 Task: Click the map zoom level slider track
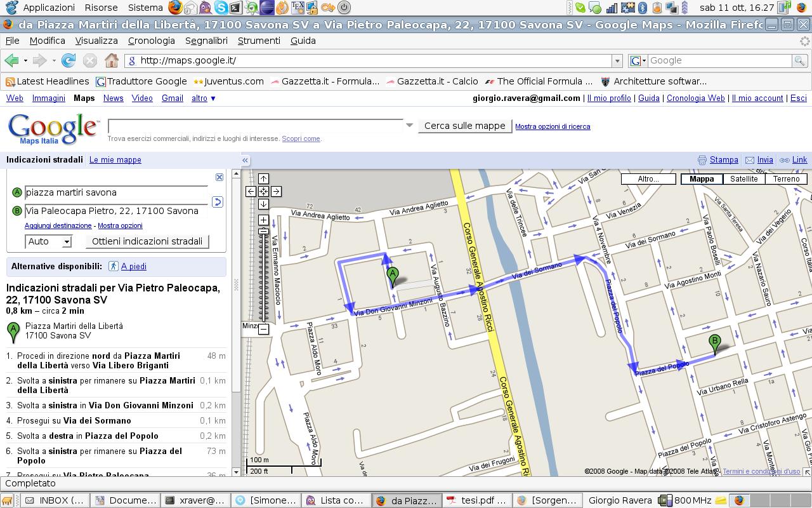click(x=263, y=279)
